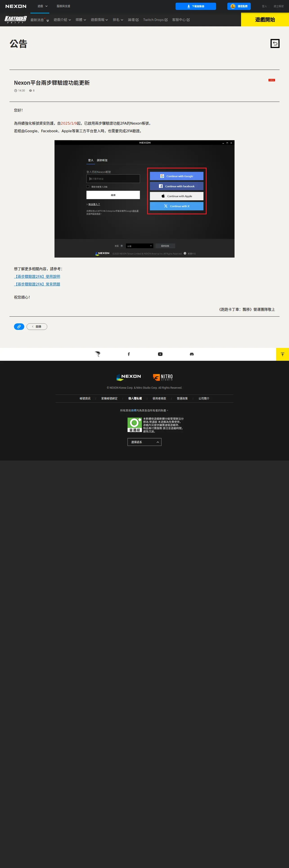Image resolution: width=289 pixels, height=868 pixels.
Task: Click the back arrow icon beside 公告 heading
Action: (275, 43)
